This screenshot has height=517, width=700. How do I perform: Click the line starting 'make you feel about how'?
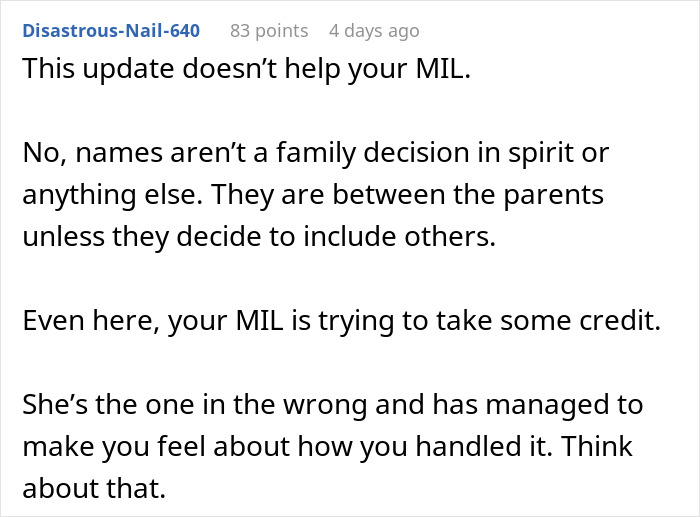(x=328, y=447)
